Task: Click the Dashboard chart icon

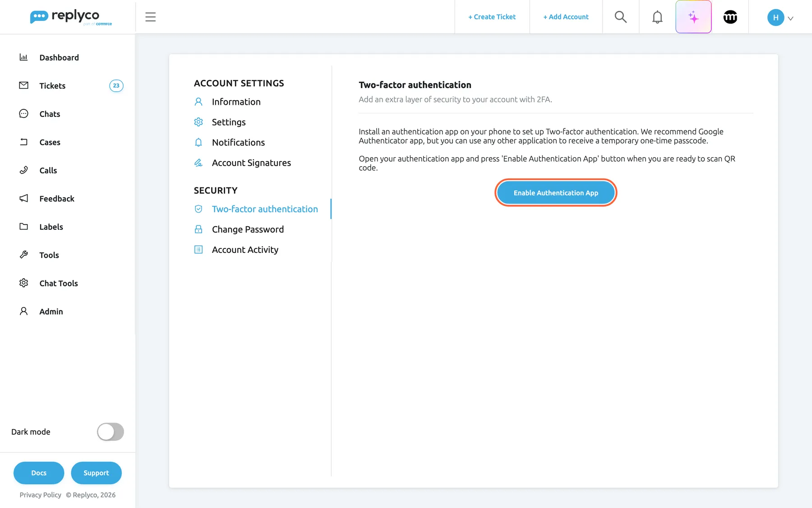Action: (23, 57)
